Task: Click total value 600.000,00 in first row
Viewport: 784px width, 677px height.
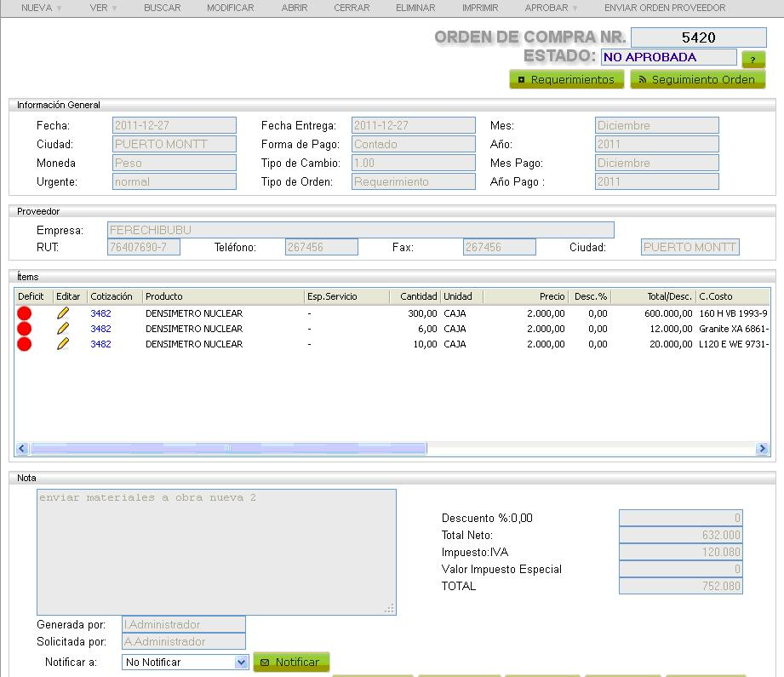Action: pyautogui.click(x=668, y=313)
